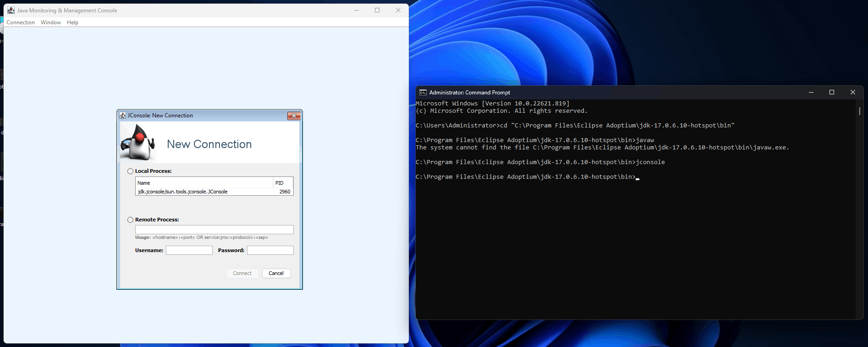868x347 pixels.
Task: Click the javaw error message line
Action: (602, 148)
